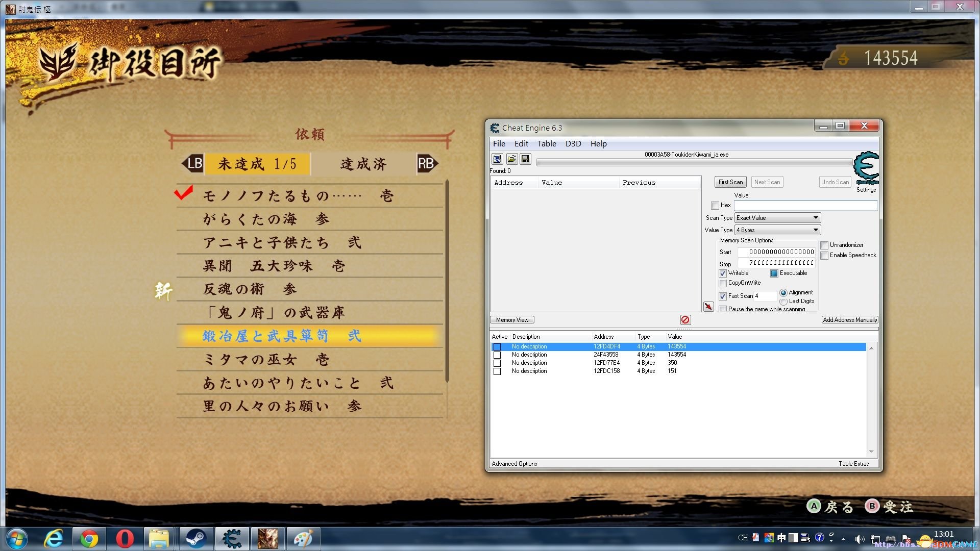
Task: Click the Stop address field
Action: click(x=777, y=263)
